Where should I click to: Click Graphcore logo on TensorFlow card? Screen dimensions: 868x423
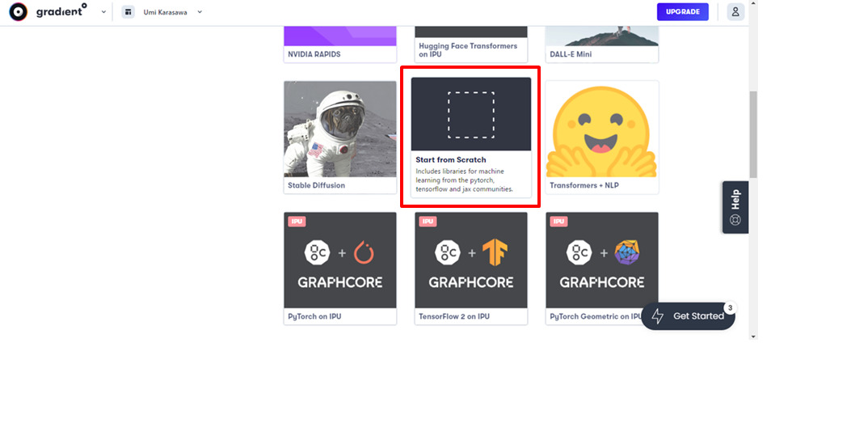click(447, 253)
